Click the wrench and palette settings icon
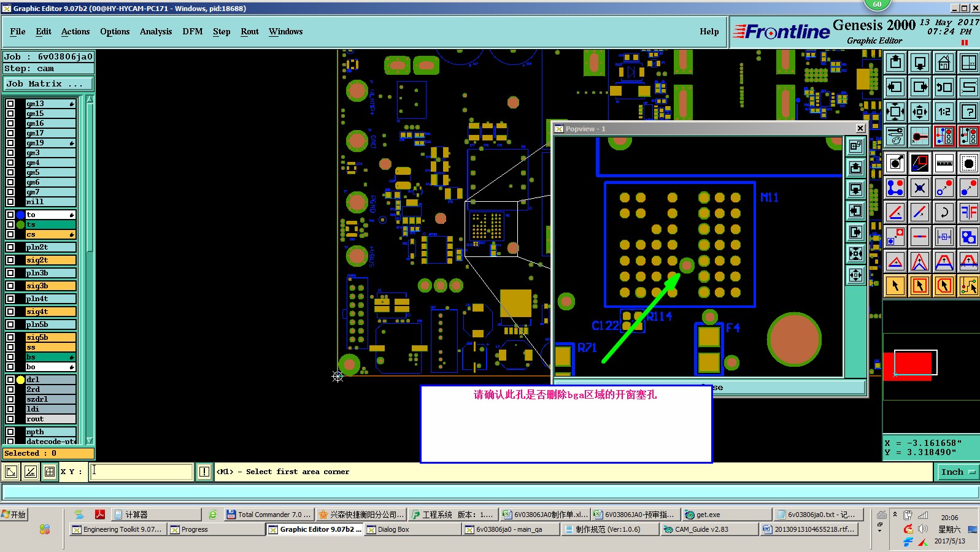The image size is (980, 552). tap(895, 136)
